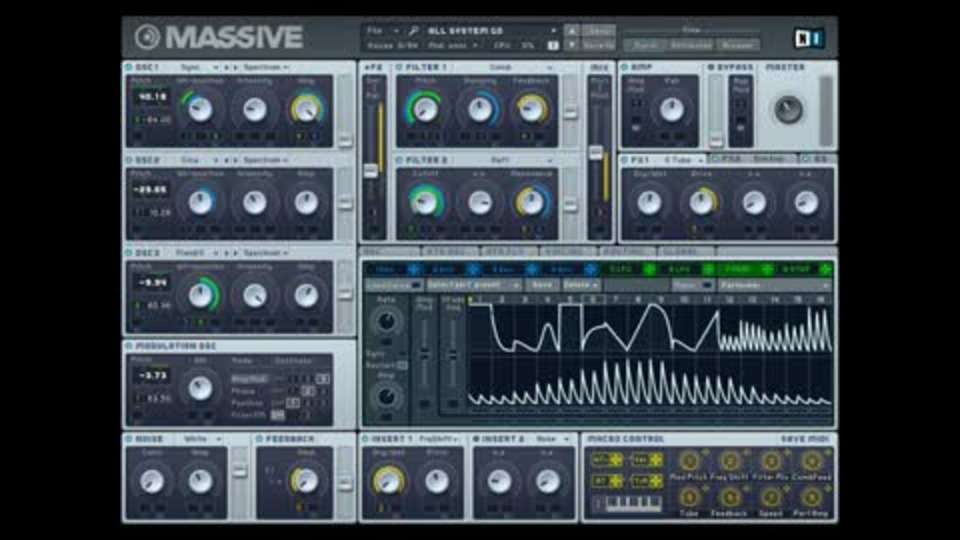Switch to the KTR FLT tab
The height and width of the screenshot is (540, 960).
(508, 252)
